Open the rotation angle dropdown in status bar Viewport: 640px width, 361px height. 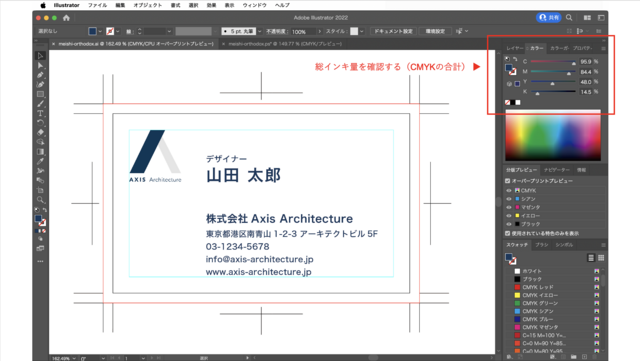pos(103,358)
